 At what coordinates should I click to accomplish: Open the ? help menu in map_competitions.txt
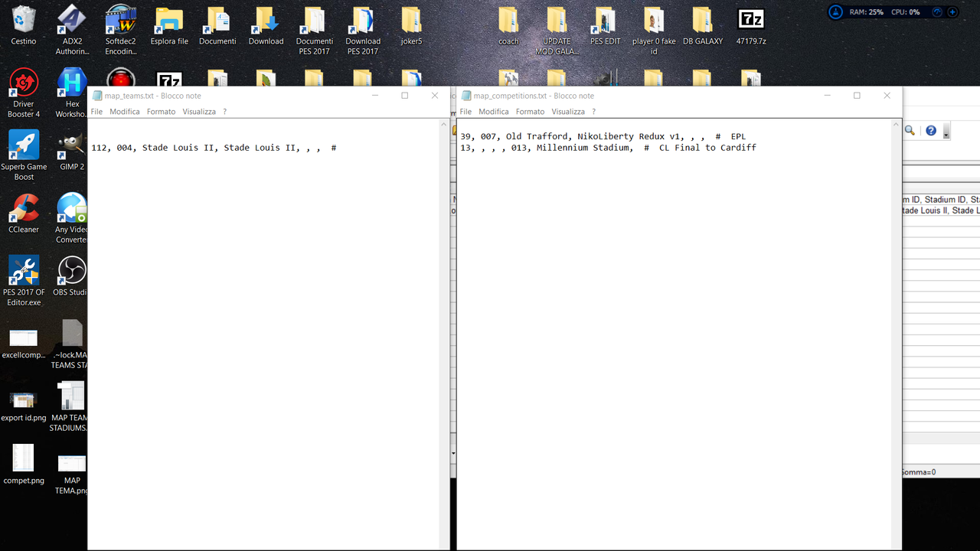point(593,112)
